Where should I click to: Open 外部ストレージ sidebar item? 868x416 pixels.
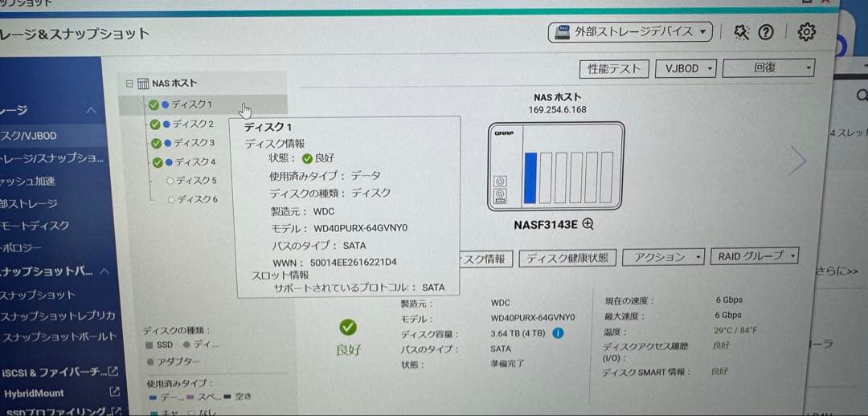coord(29,203)
